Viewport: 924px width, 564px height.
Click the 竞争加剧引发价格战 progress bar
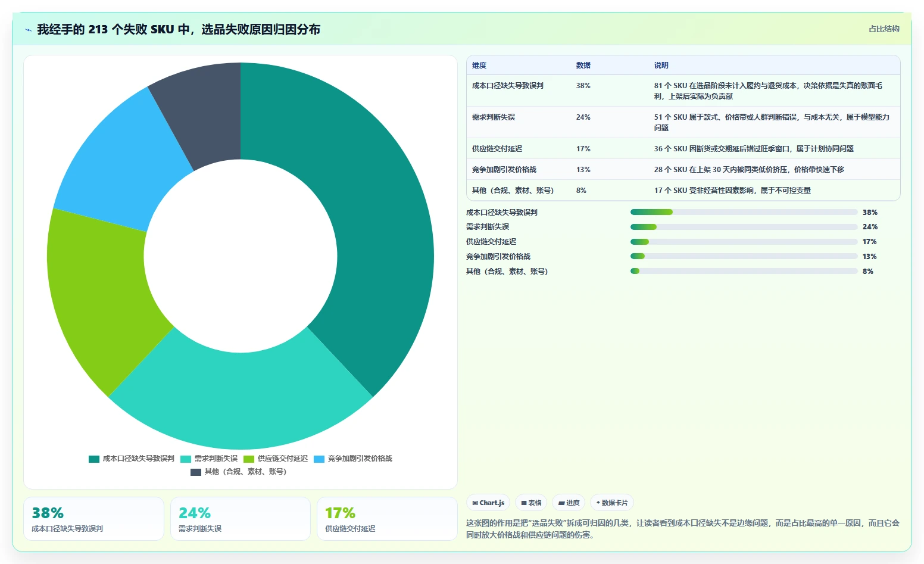[744, 257]
